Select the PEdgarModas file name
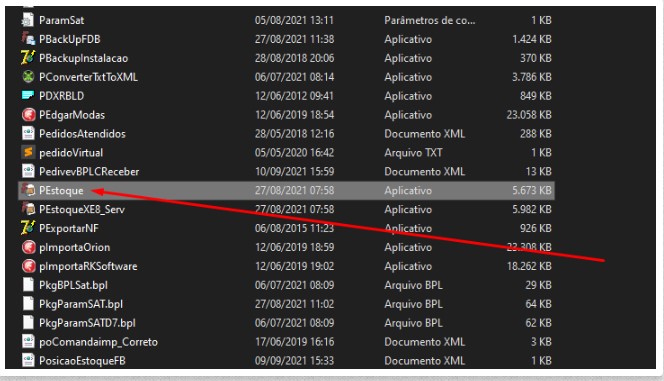The width and height of the screenshot is (664, 381). pyautogui.click(x=72, y=115)
